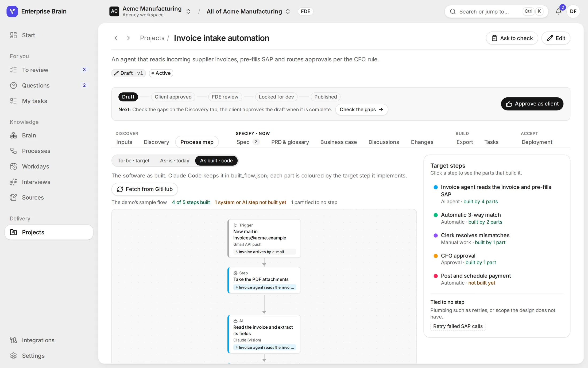
Task: Open Settings in the sidebar
Action: click(49, 355)
